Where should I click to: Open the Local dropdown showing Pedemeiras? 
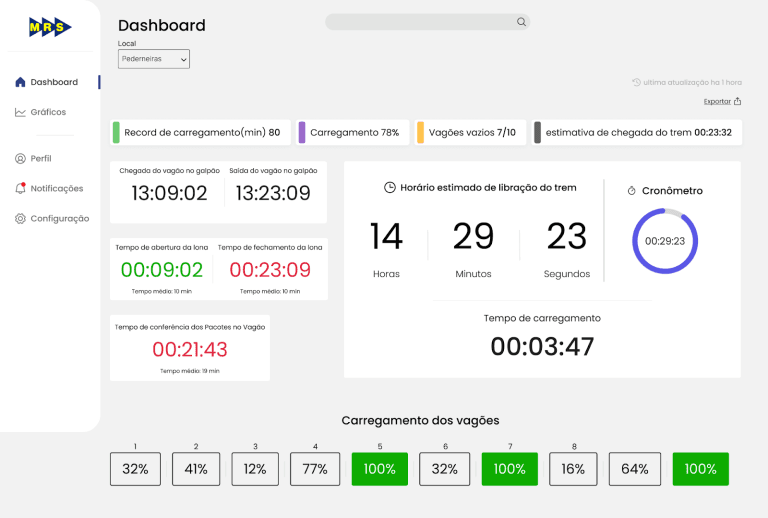(154, 59)
